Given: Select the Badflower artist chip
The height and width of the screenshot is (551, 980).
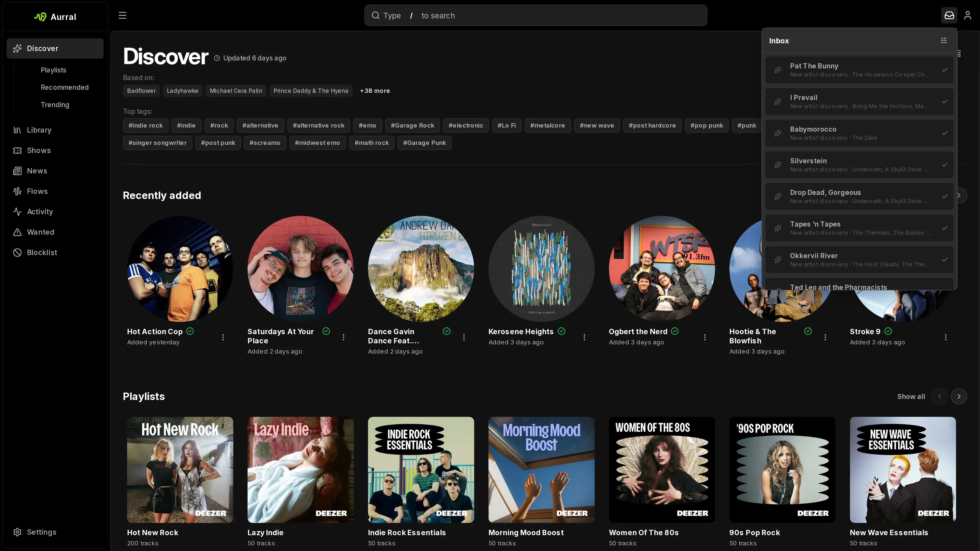Looking at the screenshot, I should pos(142,91).
